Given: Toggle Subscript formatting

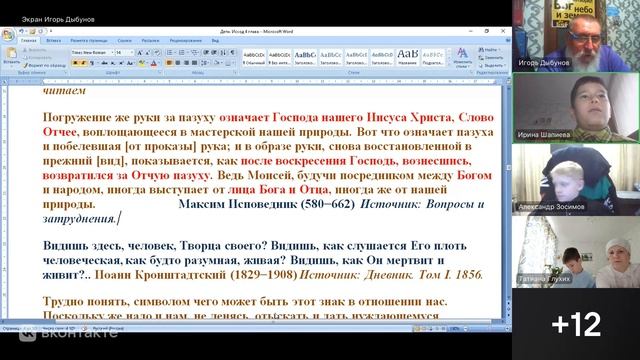Looking at the screenshot, I should tap(113, 63).
